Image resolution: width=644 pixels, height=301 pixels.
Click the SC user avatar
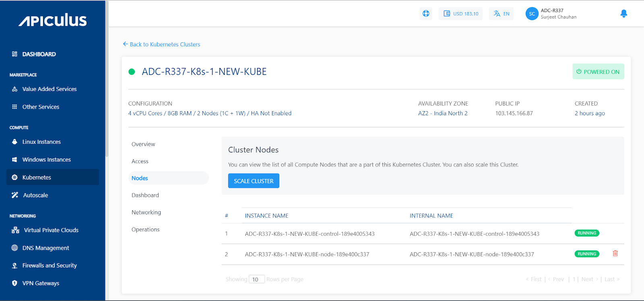(x=532, y=14)
